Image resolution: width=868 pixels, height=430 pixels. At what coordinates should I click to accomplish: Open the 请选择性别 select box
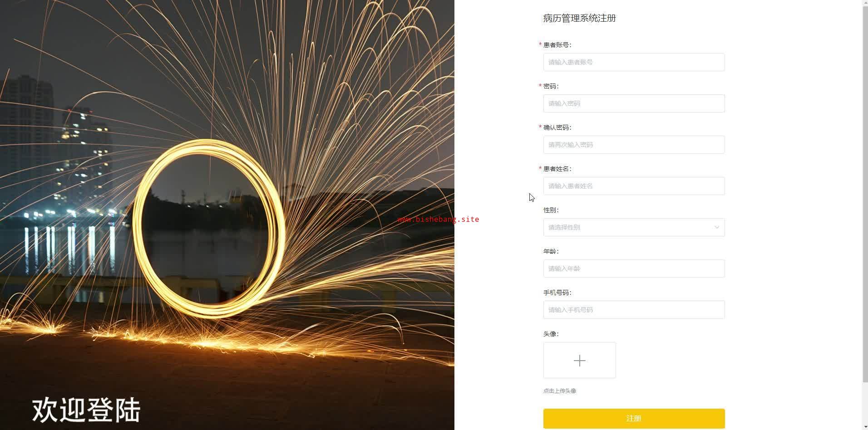coord(634,227)
